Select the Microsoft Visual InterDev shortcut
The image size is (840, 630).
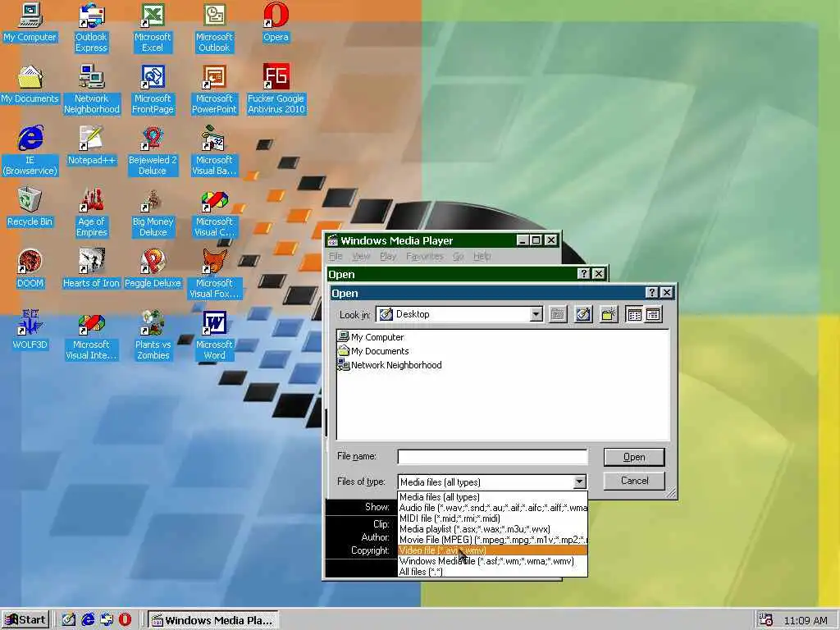[x=92, y=336]
